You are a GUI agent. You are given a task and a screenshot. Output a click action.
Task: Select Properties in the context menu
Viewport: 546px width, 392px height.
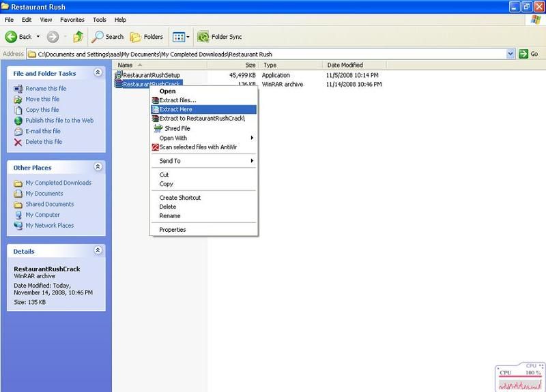tap(172, 230)
